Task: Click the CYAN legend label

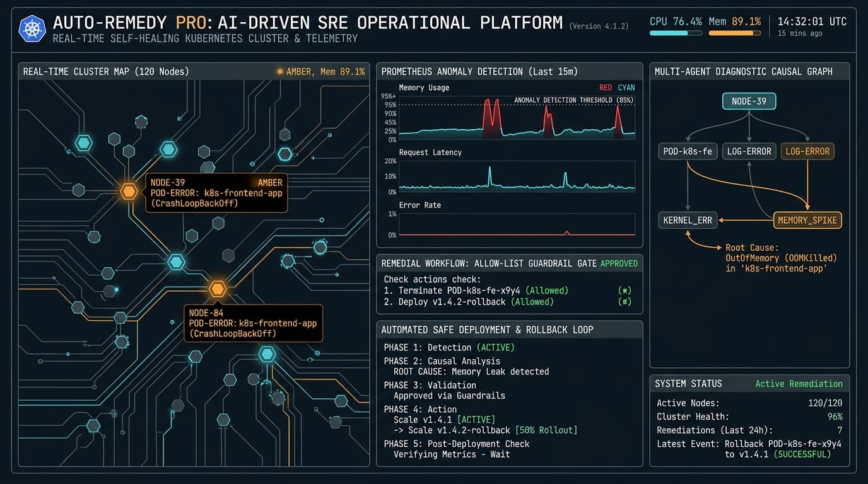Action: (626, 88)
